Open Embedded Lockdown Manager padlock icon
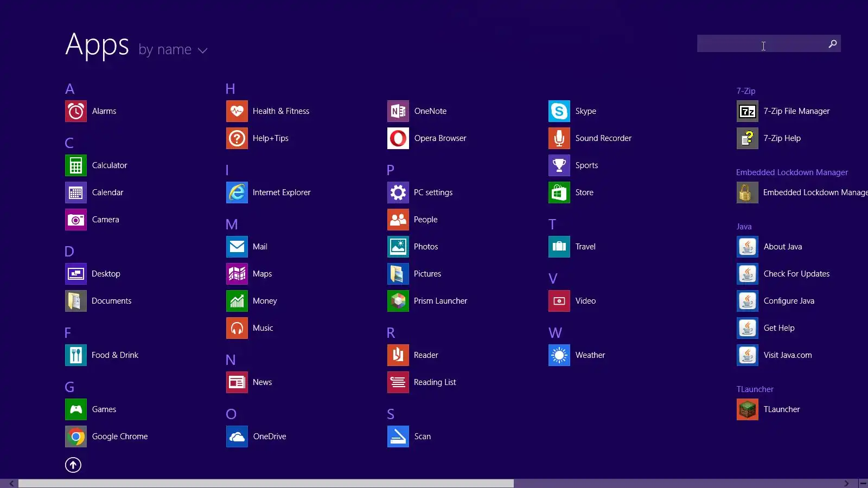 (x=748, y=192)
